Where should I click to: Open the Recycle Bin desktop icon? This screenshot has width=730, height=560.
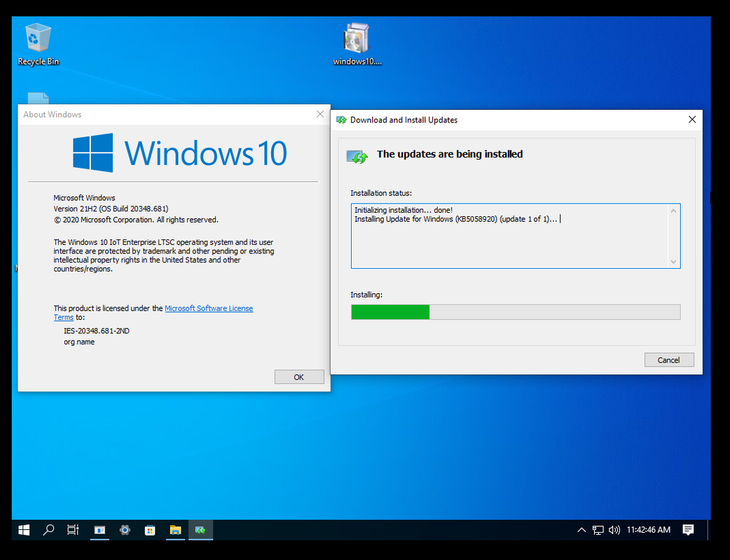(38, 45)
